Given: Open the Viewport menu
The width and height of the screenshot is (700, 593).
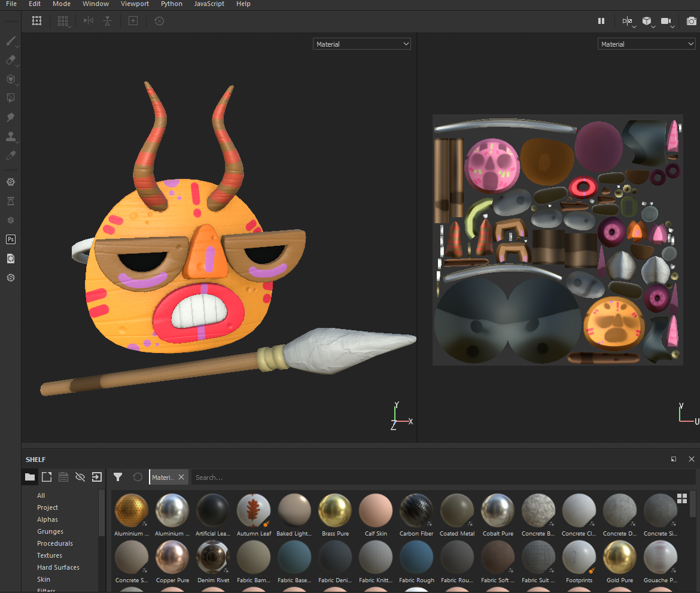Looking at the screenshot, I should (x=135, y=4).
